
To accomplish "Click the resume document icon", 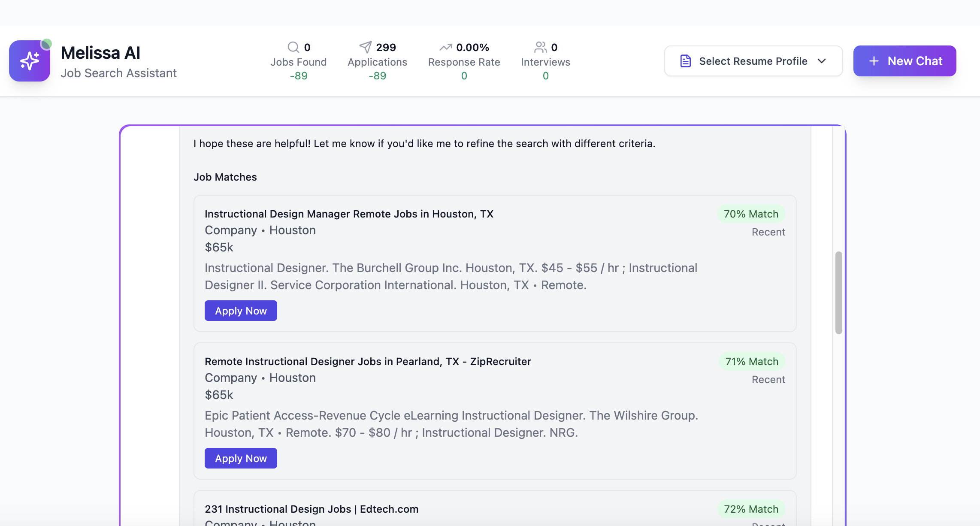I will tap(685, 61).
